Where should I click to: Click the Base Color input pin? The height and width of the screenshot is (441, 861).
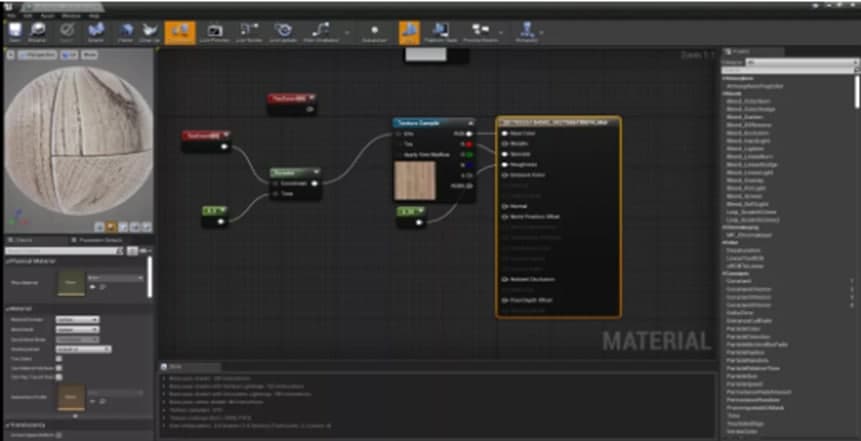click(505, 133)
